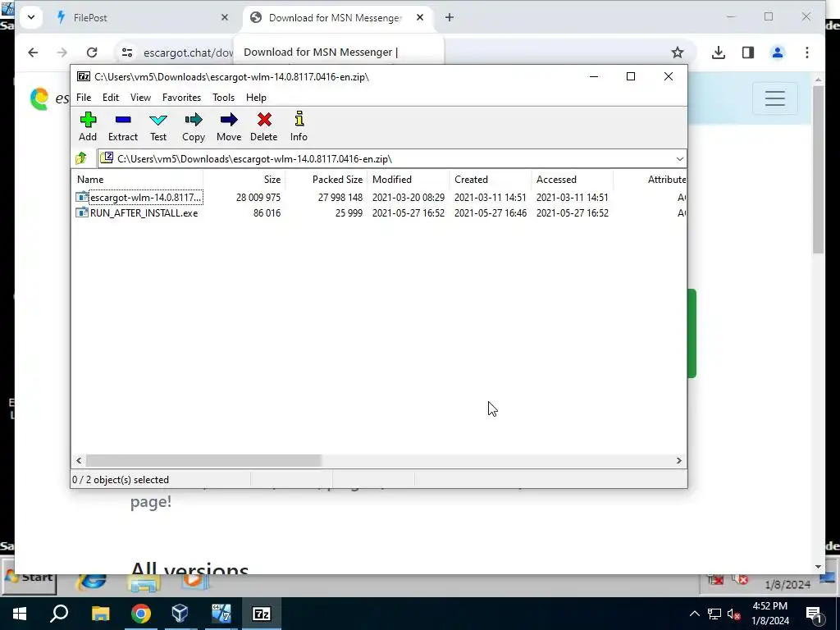Open the File menu in 7-Zip

[x=84, y=98]
